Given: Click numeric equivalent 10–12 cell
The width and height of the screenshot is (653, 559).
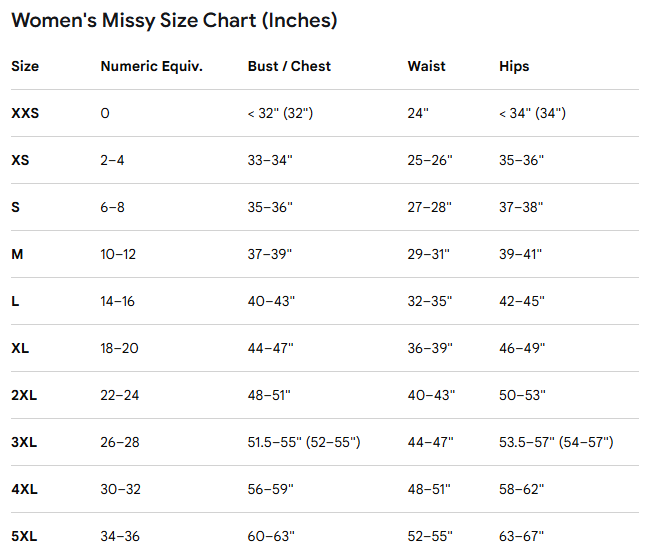Looking at the screenshot, I should point(118,254).
